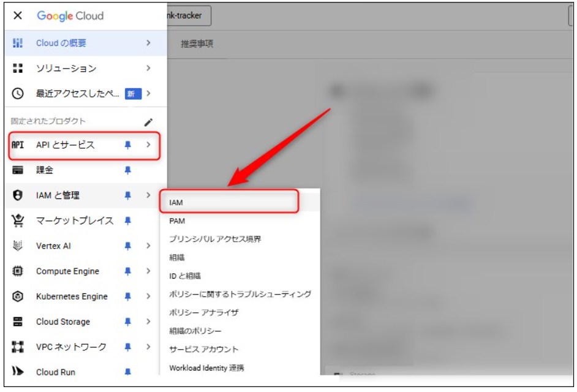The image size is (577, 392).
Task: Click the Vertex AI icon
Action: pyautogui.click(x=17, y=246)
